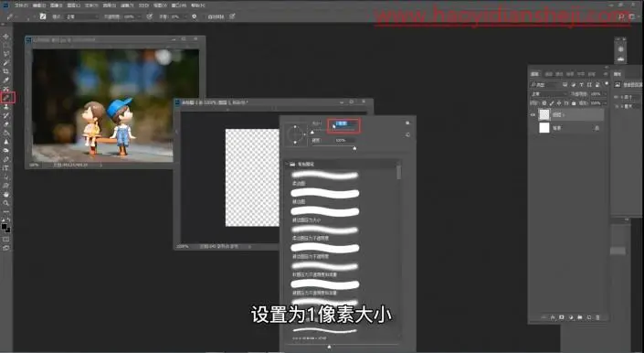Image resolution: width=644 pixels, height=353 pixels.
Task: Click the brush hardness slider handle
Action: (x=354, y=148)
